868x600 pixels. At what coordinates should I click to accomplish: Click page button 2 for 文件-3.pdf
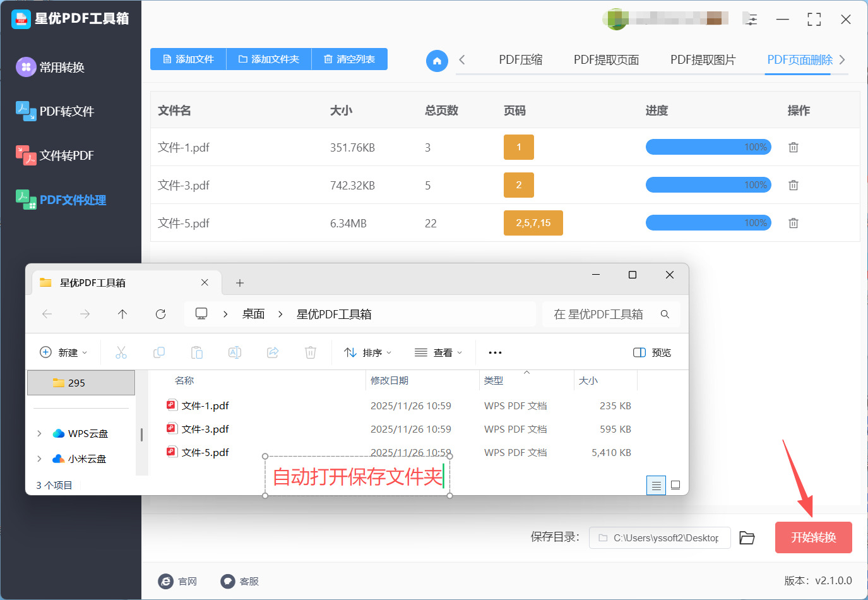519,185
